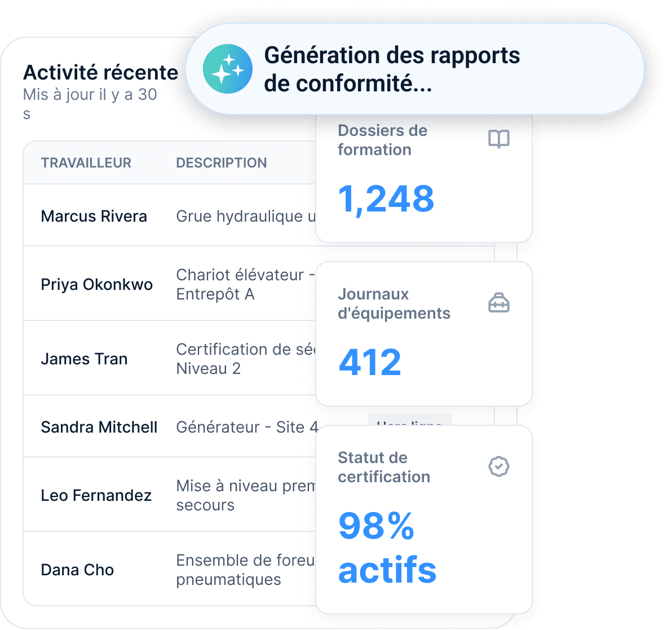
Task: Click the check badge icon on Statut de certification
Action: (x=499, y=466)
